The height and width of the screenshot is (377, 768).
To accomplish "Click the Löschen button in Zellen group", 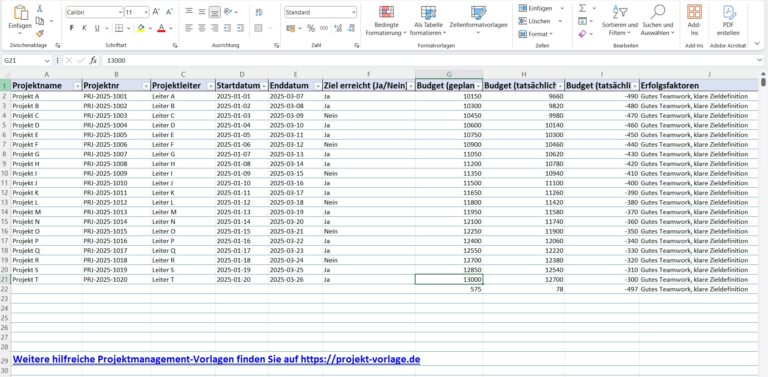I will click(535, 21).
